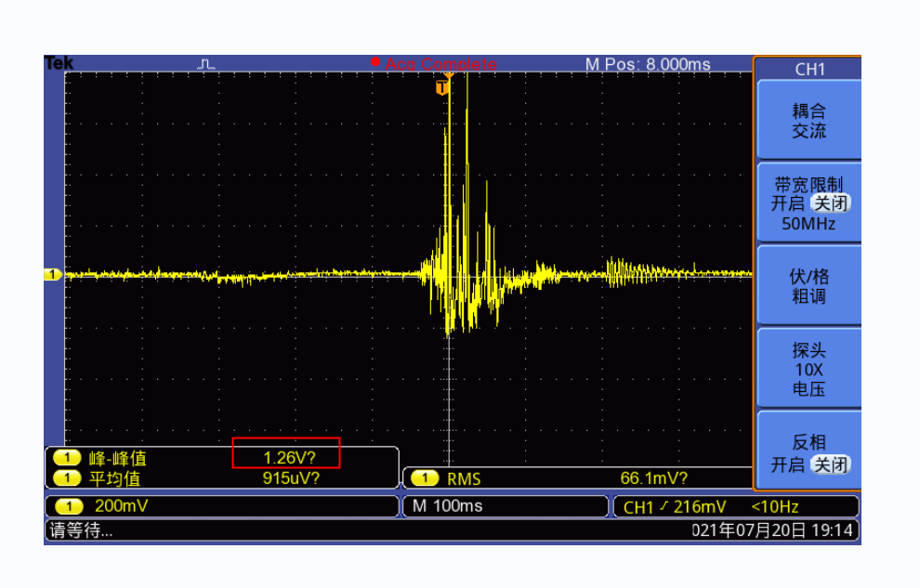Click the 峰-峰值 measurement label
This screenshot has width=920, height=588.
117,458
